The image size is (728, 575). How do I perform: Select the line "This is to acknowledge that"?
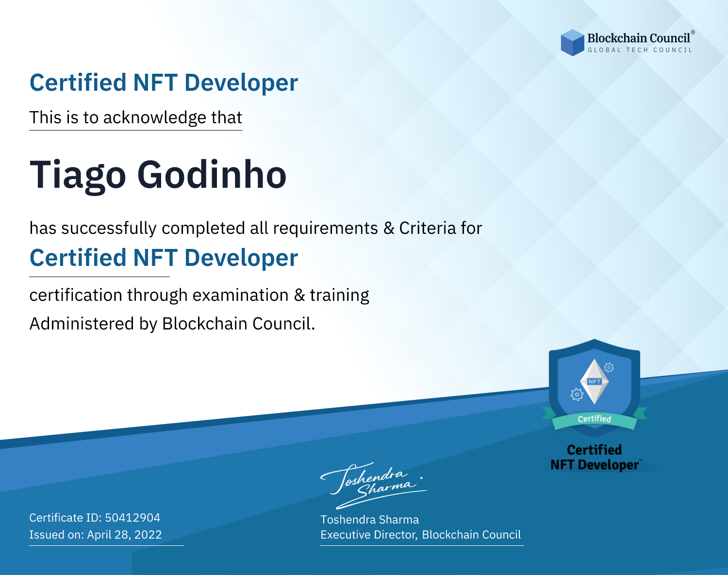pos(135,117)
